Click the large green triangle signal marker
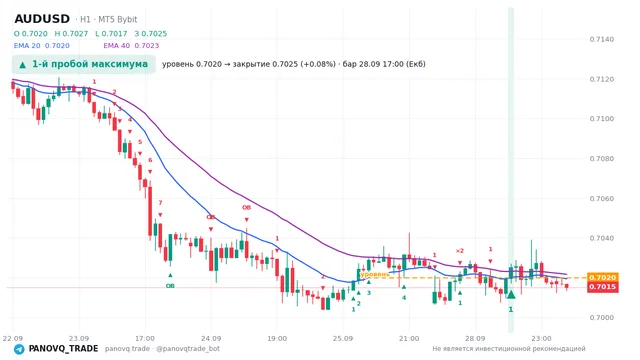The width and height of the screenshot is (640, 360). 511,294
